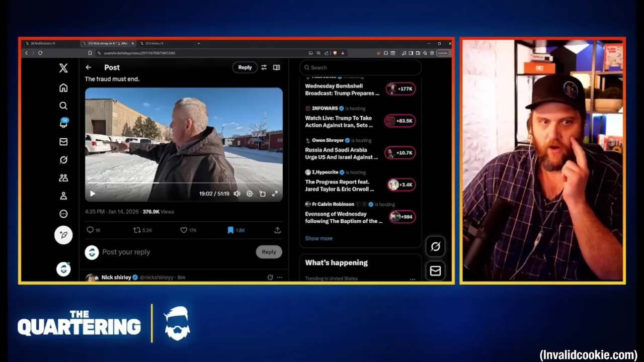Open Communities from the sidebar
The width and height of the screenshot is (644, 362).
(63, 178)
